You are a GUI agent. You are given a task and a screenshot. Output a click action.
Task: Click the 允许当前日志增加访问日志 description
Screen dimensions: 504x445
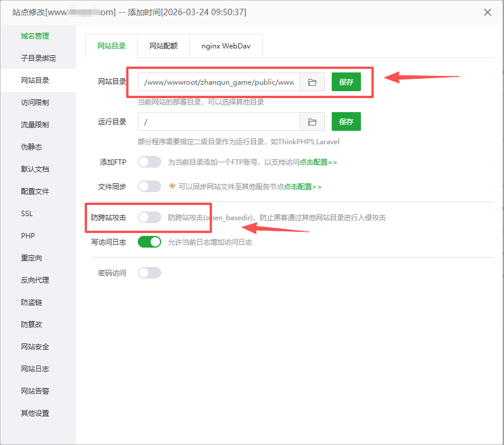[210, 242]
